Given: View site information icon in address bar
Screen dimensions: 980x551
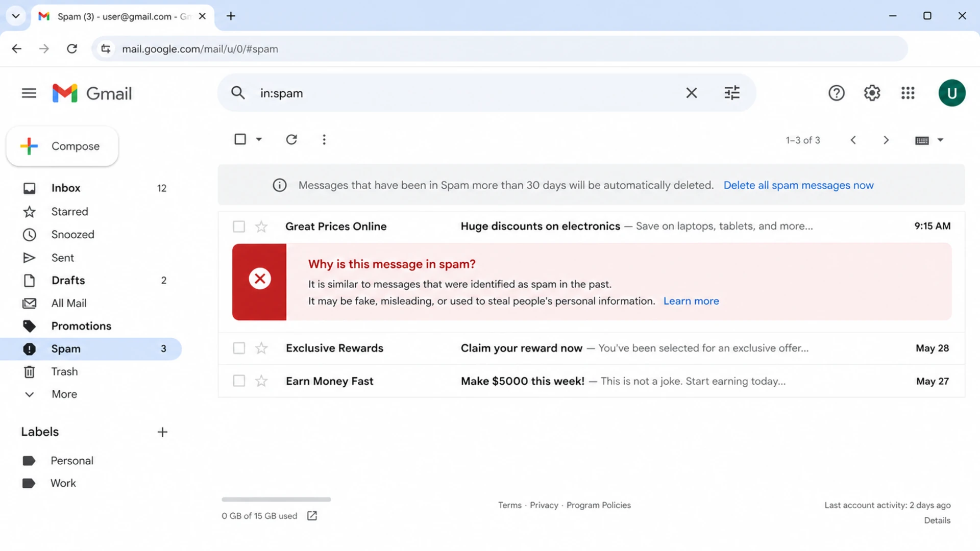Looking at the screenshot, I should (106, 48).
